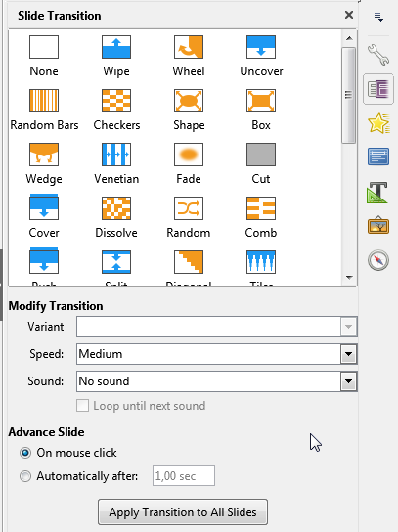Screen dimensions: 398x532
Task: Toggle Loop until next sound checkbox
Action: point(82,406)
